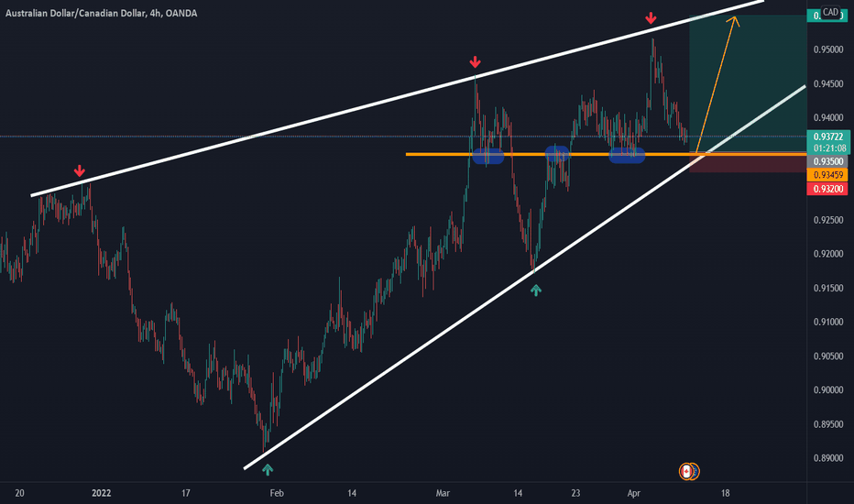This screenshot has width=854, height=504.
Task: Click the bar countdown timer 01:21:08
Action: tap(827, 148)
